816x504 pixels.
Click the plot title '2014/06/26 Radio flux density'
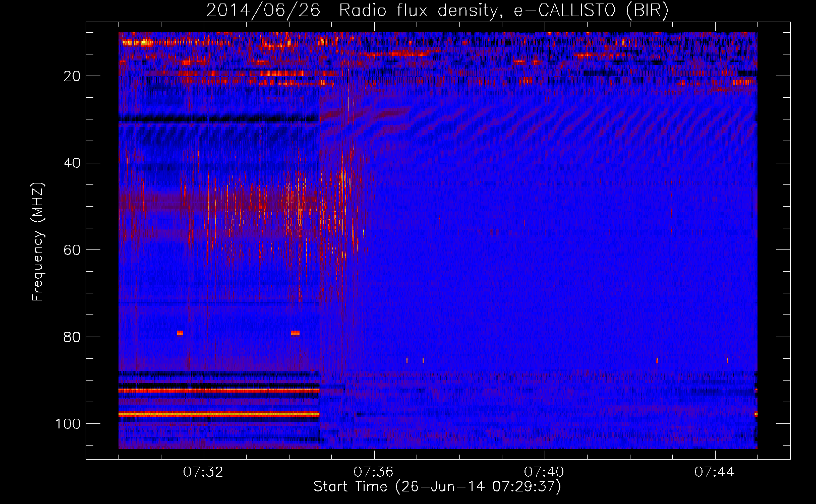(437, 10)
